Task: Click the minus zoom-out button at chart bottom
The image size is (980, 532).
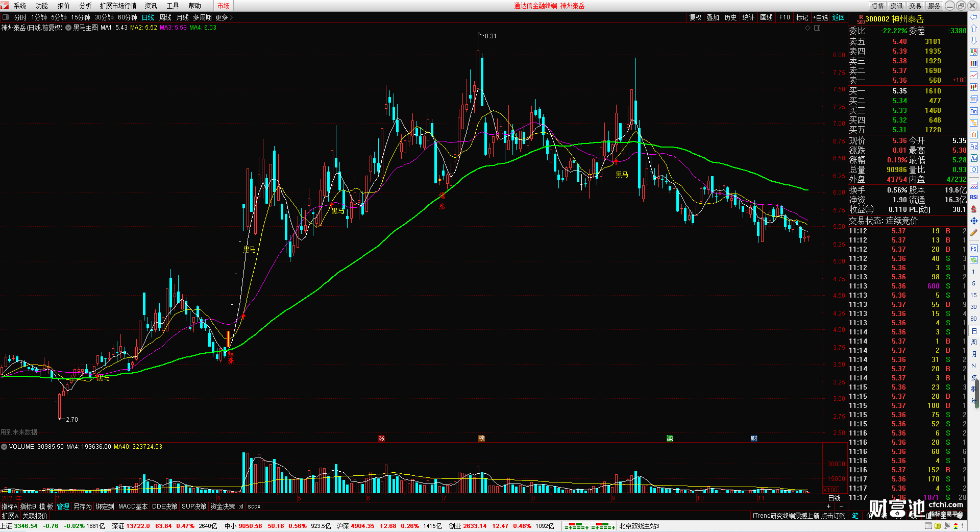Action: 841,506
